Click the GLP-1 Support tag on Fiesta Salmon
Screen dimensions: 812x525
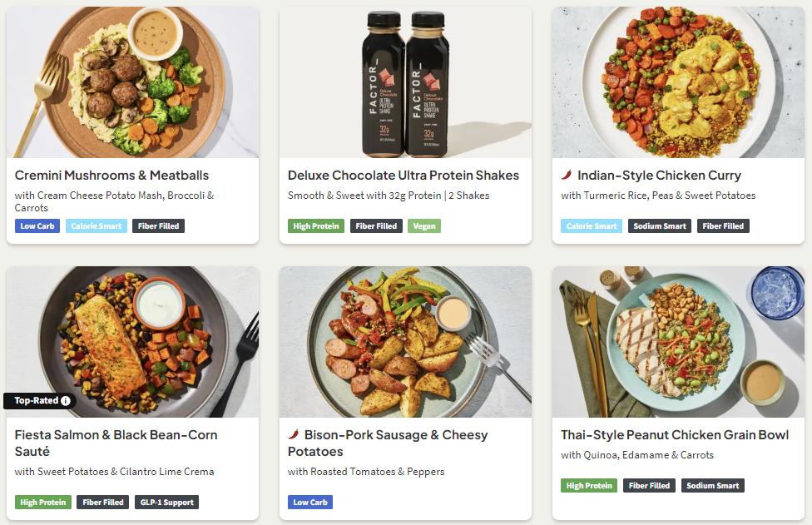click(166, 503)
